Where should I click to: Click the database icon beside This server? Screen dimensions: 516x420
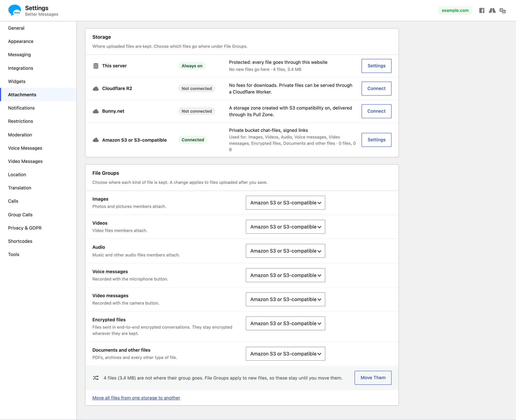click(x=96, y=66)
